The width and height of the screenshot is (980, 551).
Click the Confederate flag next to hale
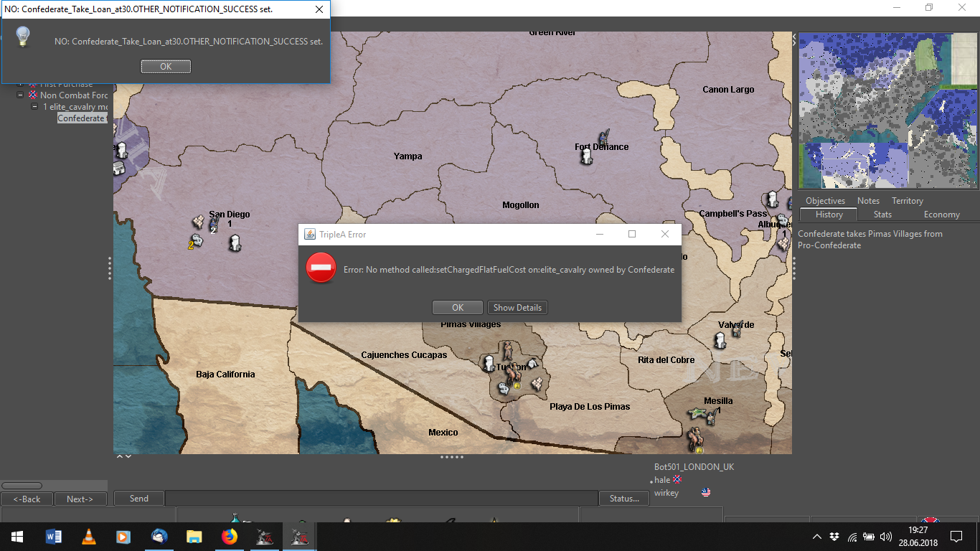pos(677,479)
